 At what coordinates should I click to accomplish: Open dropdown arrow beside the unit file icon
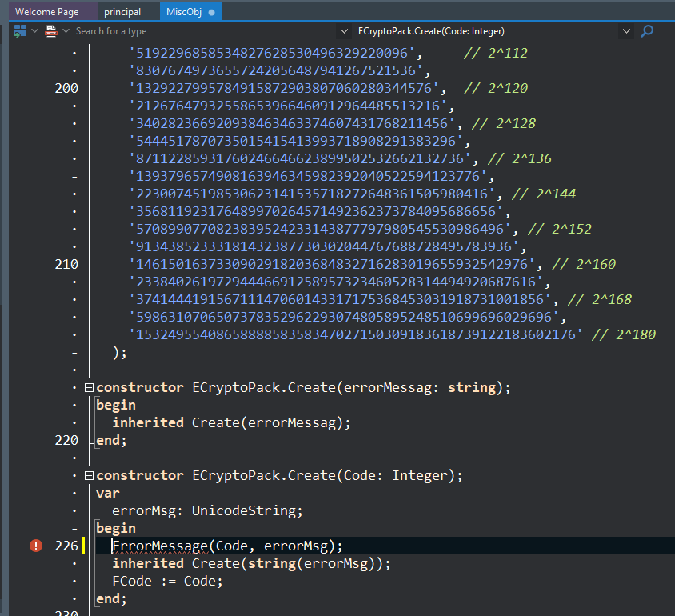65,31
